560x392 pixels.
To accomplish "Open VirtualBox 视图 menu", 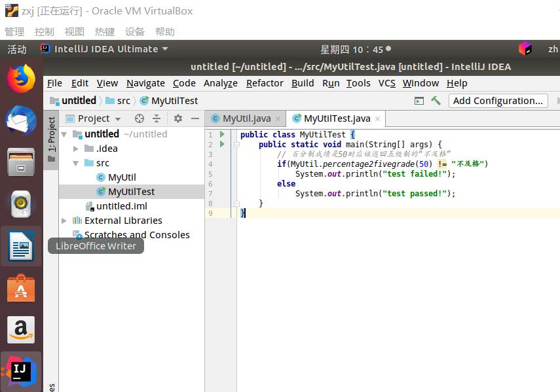I will 74,32.
